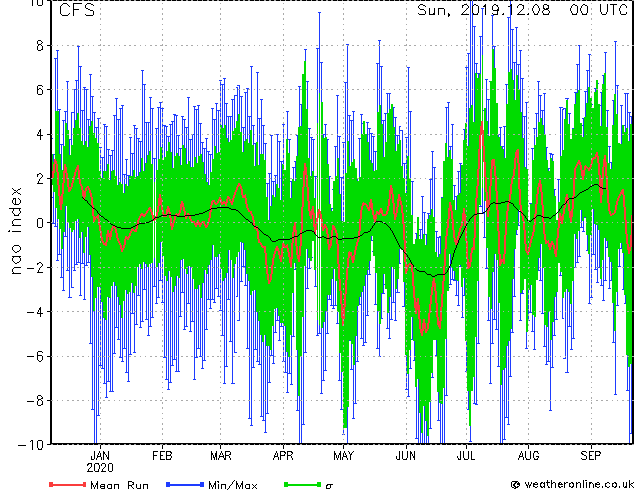Click the 2 value on y-axis

[x=40, y=179]
